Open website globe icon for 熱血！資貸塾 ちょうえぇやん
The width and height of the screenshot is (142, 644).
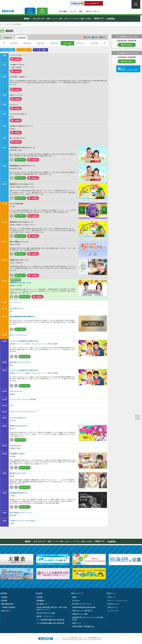click(11, 254)
